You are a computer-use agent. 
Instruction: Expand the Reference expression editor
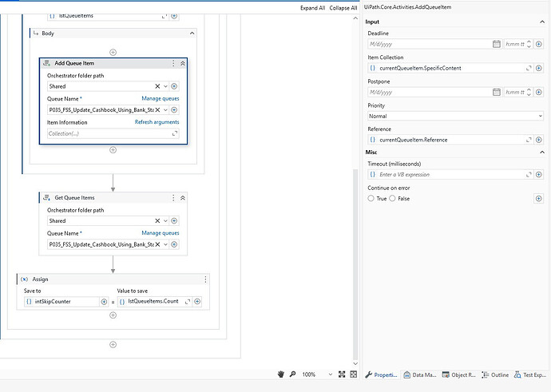point(529,140)
